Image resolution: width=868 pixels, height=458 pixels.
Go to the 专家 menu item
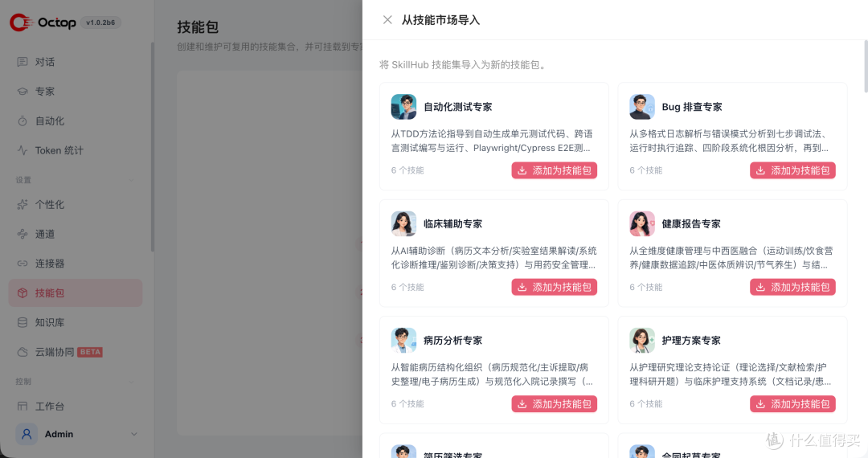[x=76, y=92]
